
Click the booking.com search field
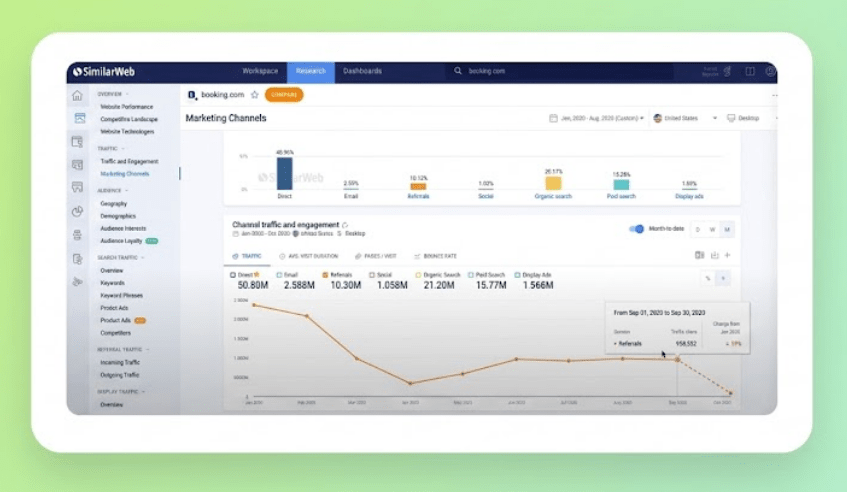point(559,71)
